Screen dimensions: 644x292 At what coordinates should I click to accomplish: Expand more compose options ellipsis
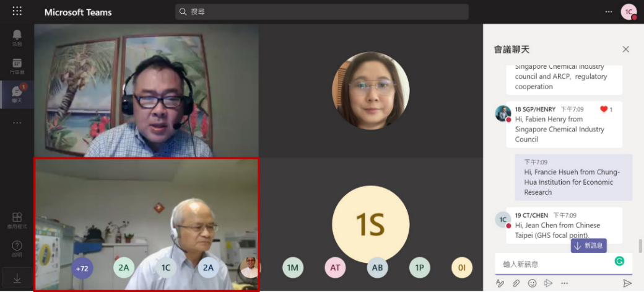tap(564, 283)
